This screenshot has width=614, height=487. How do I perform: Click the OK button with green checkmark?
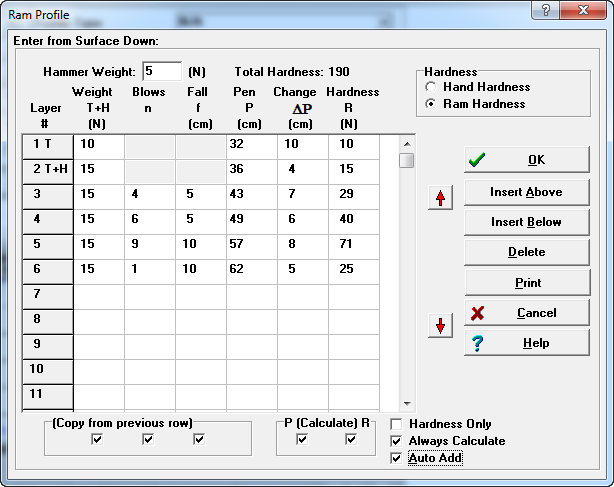526,160
